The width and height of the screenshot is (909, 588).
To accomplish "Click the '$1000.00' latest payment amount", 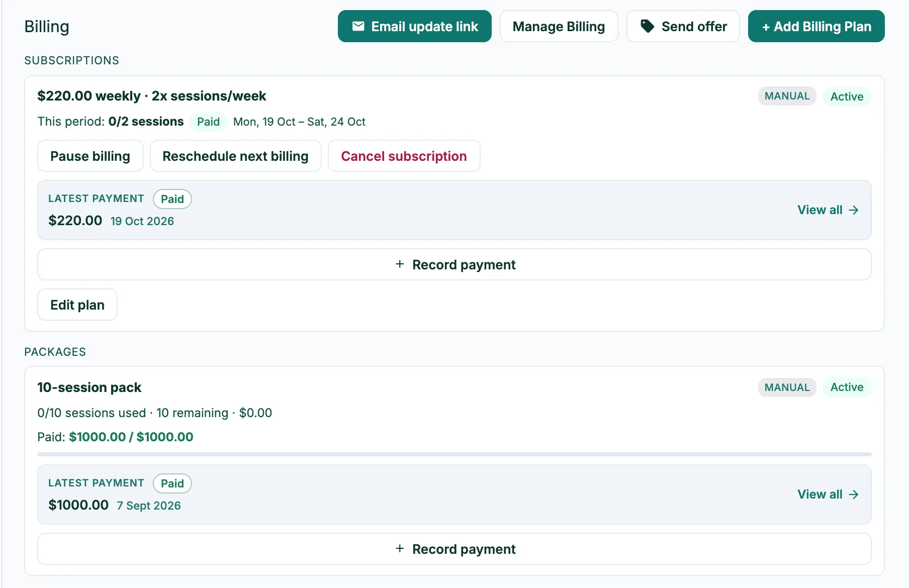I will point(78,505).
